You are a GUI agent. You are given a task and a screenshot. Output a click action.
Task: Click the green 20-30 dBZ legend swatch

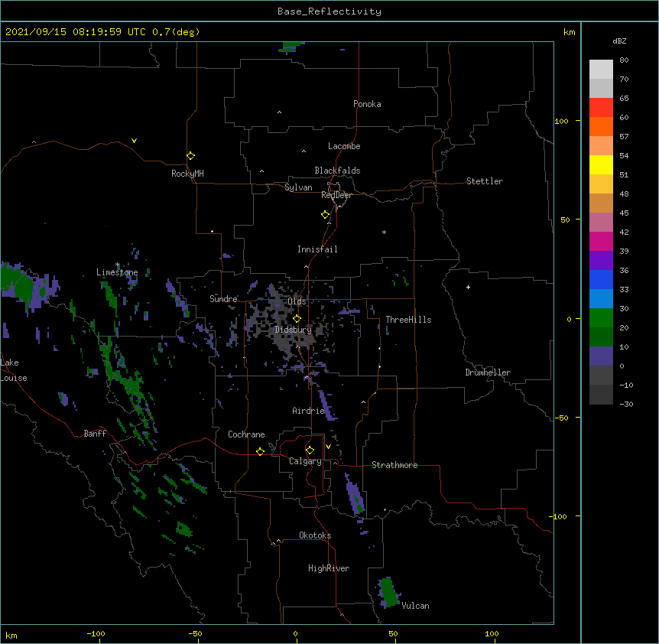pos(601,318)
